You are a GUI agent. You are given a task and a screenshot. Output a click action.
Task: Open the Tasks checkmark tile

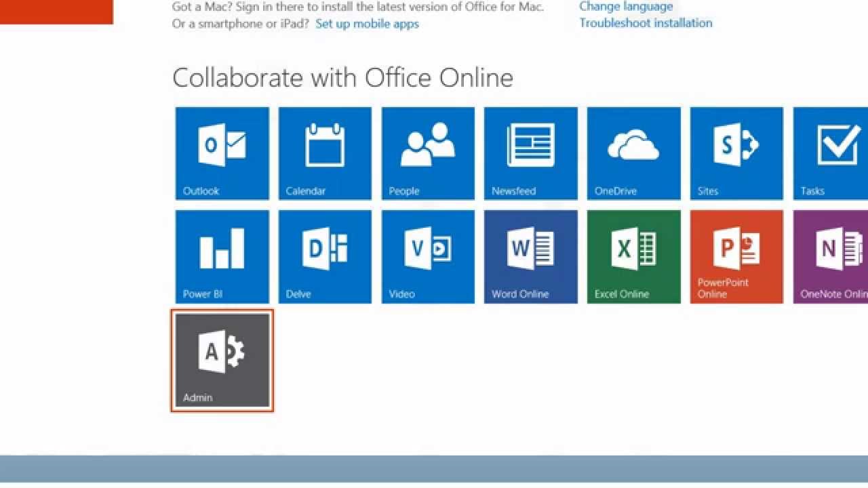pos(831,153)
